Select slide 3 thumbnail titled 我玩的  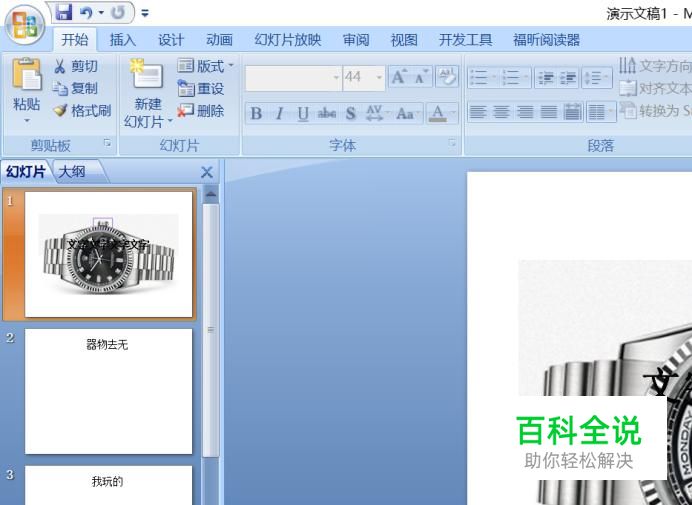[x=109, y=485]
